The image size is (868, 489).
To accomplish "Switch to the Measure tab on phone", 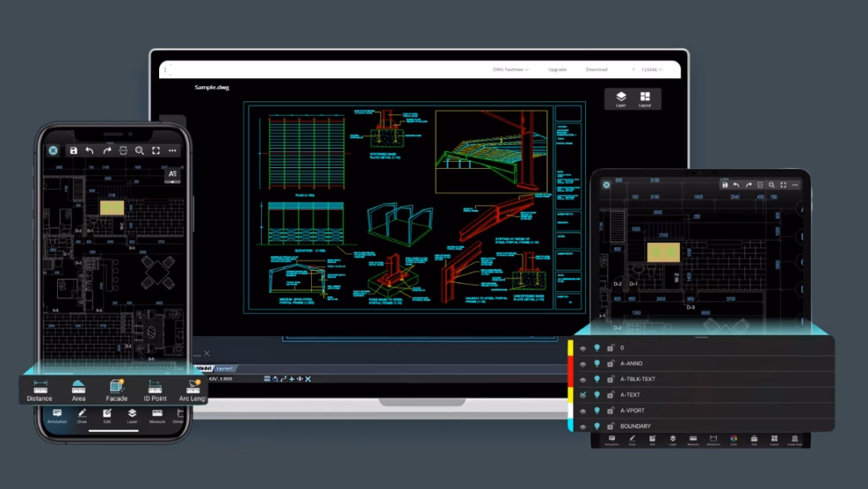I will coord(157,415).
